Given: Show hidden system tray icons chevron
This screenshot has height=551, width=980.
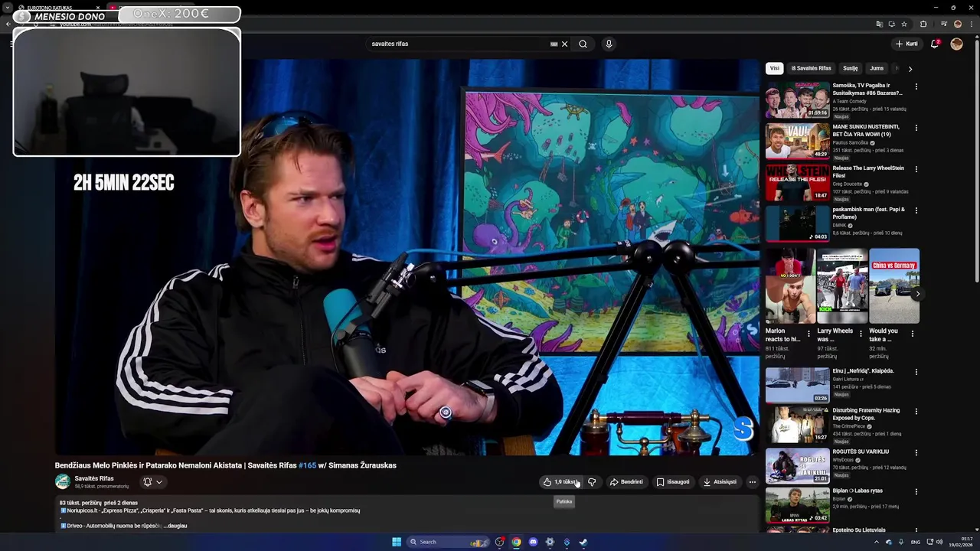Looking at the screenshot, I should point(877,542).
